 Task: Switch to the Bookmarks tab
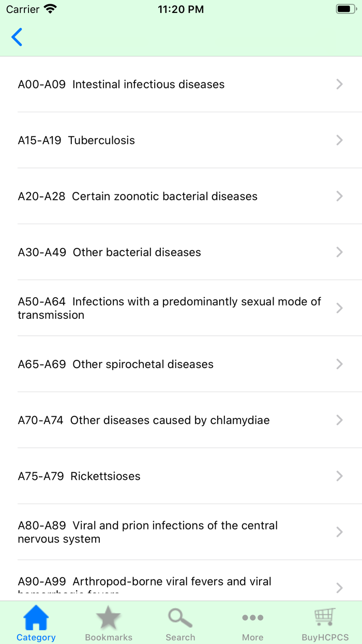(x=108, y=623)
